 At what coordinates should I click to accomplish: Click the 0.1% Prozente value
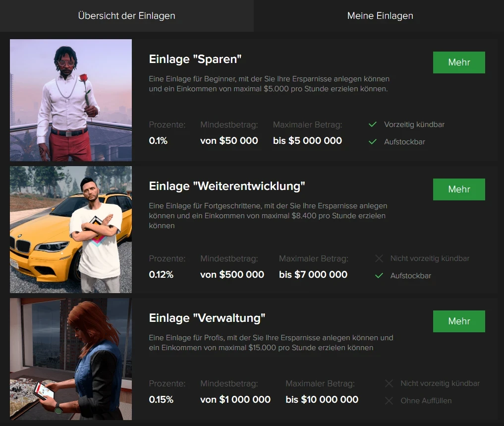coord(159,141)
